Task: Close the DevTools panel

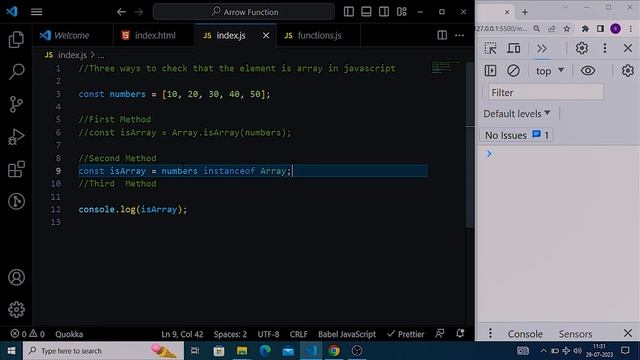Action: coord(628,48)
